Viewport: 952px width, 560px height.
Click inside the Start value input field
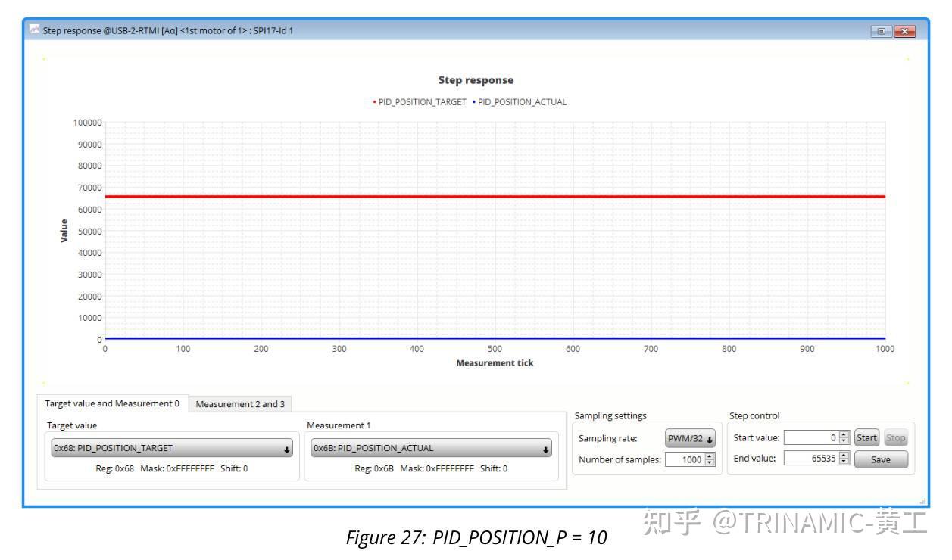pyautogui.click(x=810, y=437)
